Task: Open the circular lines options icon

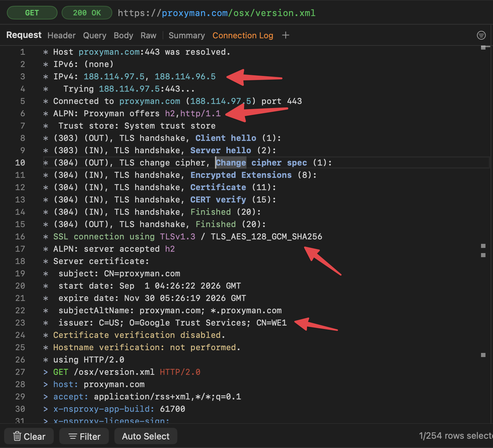Action: tap(481, 35)
